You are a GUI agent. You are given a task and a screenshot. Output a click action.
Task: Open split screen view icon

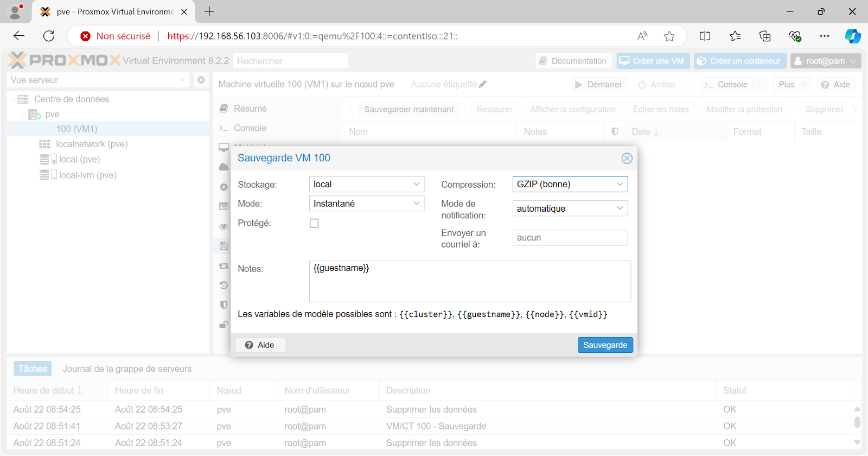pos(705,36)
